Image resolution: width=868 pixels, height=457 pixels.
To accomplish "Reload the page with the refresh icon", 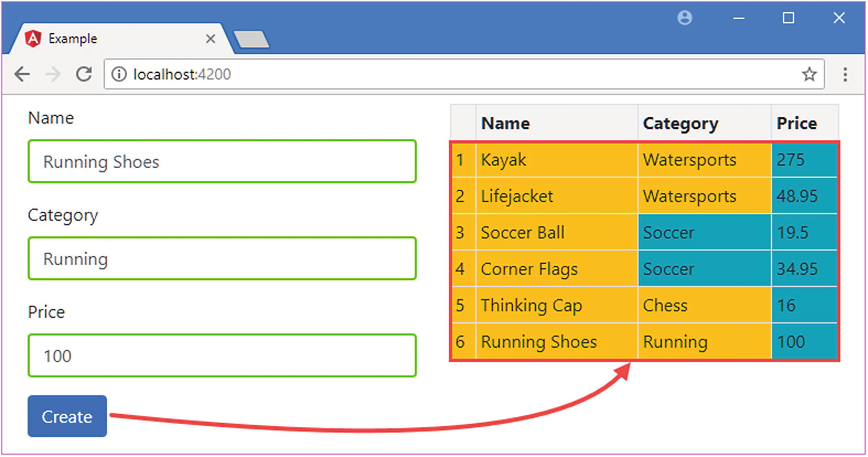I will click(84, 74).
